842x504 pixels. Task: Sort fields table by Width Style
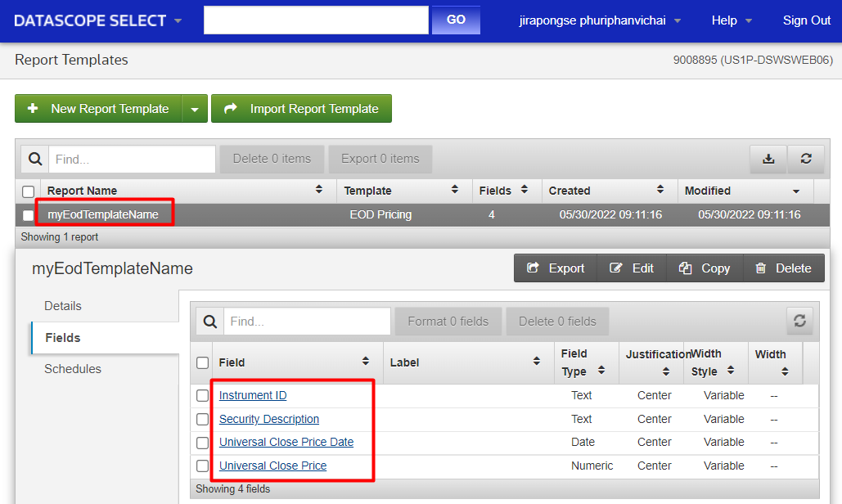point(731,371)
